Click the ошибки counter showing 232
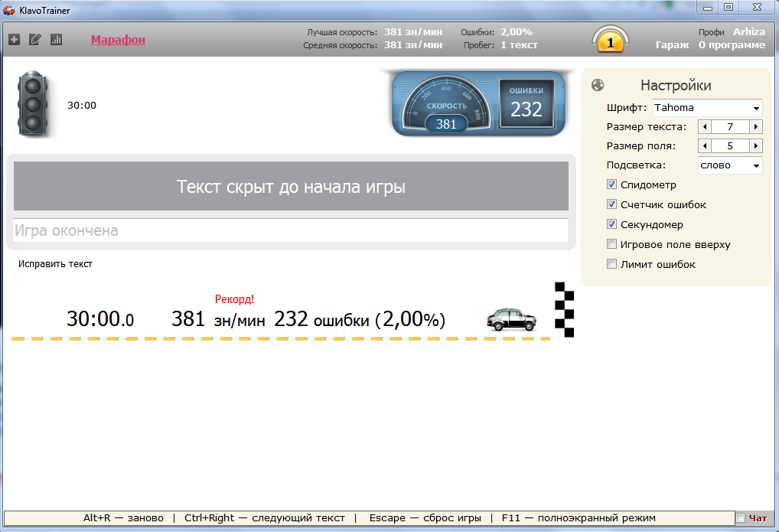 click(526, 103)
